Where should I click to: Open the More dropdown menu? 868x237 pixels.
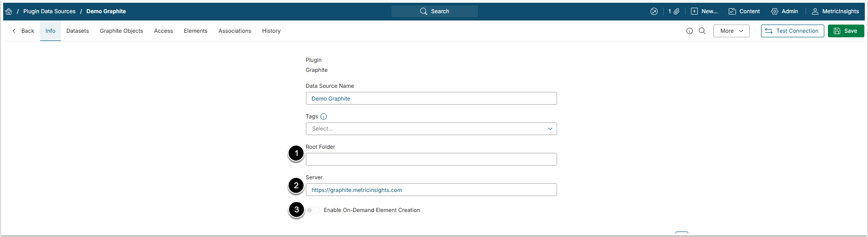click(x=731, y=31)
